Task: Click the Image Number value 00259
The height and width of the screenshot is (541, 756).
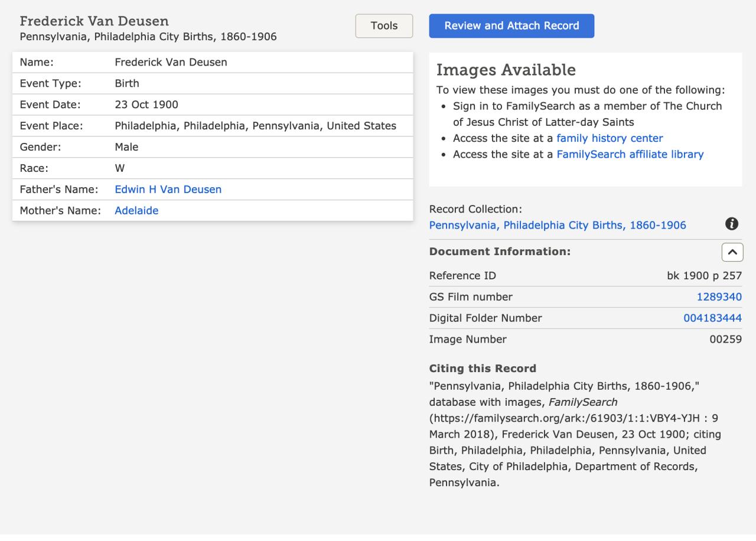Action: pos(725,340)
